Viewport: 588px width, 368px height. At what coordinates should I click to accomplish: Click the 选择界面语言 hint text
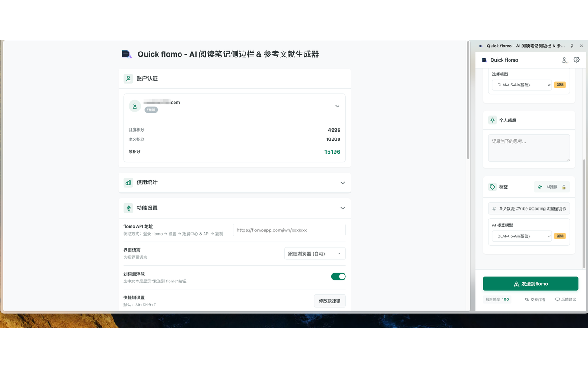(135, 258)
